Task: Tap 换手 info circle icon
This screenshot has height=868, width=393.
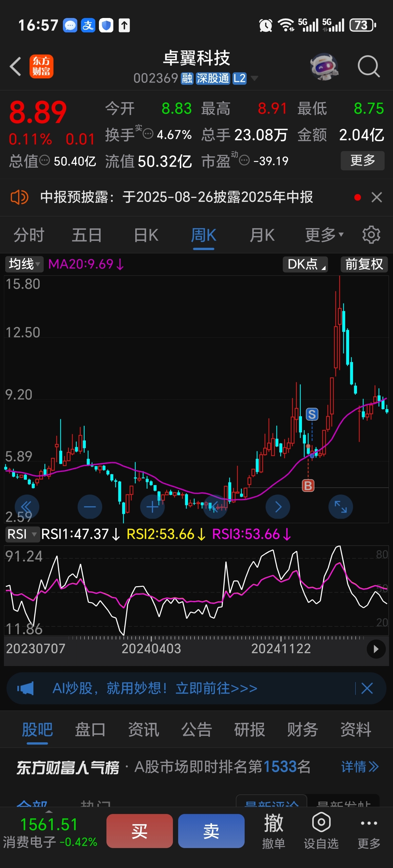Action: click(x=148, y=134)
